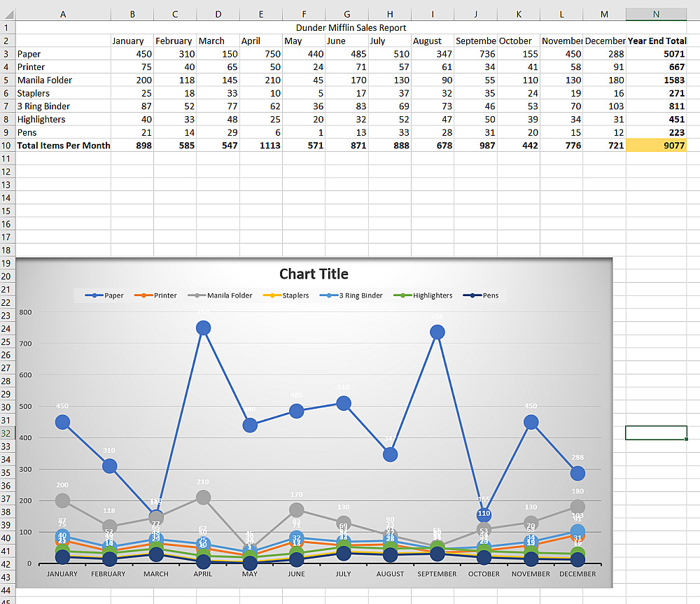Screen dimensions: 700x604
Task: Select the April total 1113 cell
Action: pos(261,146)
